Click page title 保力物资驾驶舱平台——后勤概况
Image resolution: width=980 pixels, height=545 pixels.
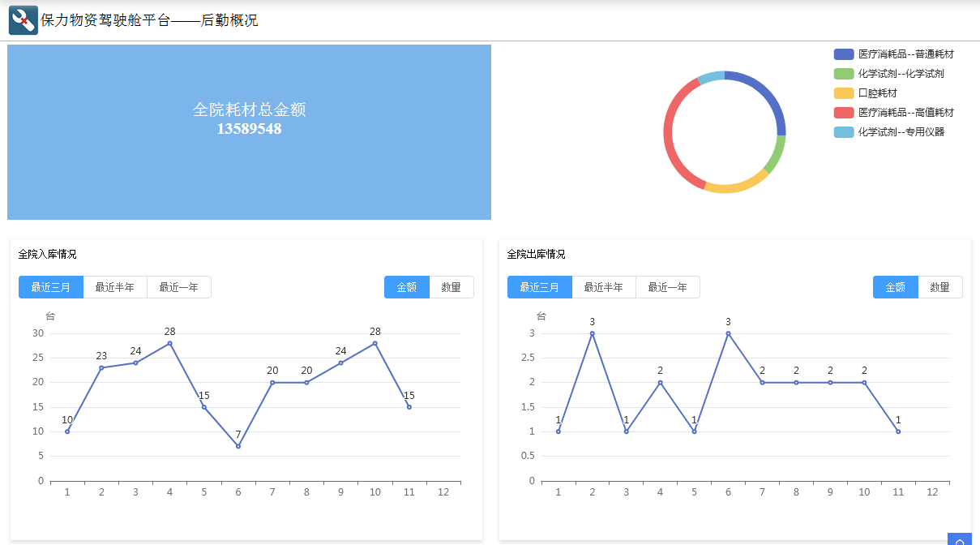coord(149,20)
